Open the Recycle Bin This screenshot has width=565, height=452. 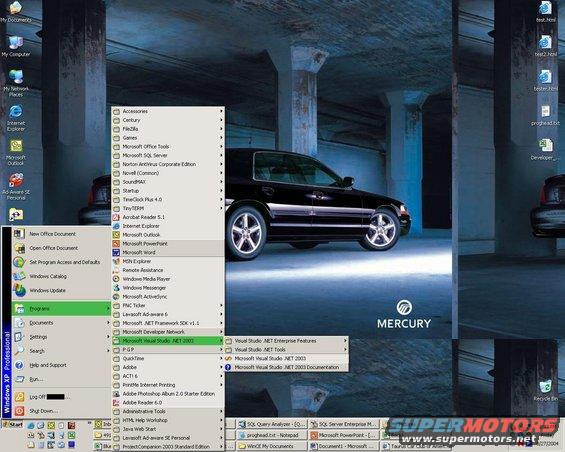[x=546, y=391]
